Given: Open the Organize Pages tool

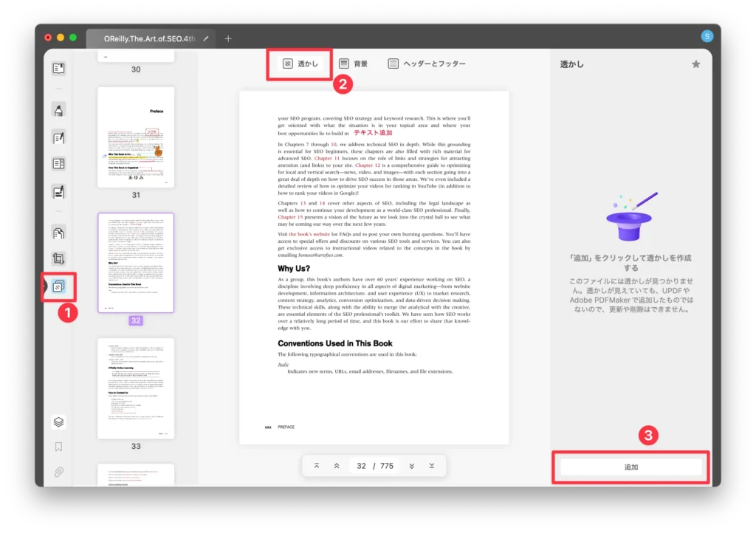Looking at the screenshot, I should tap(58, 233).
